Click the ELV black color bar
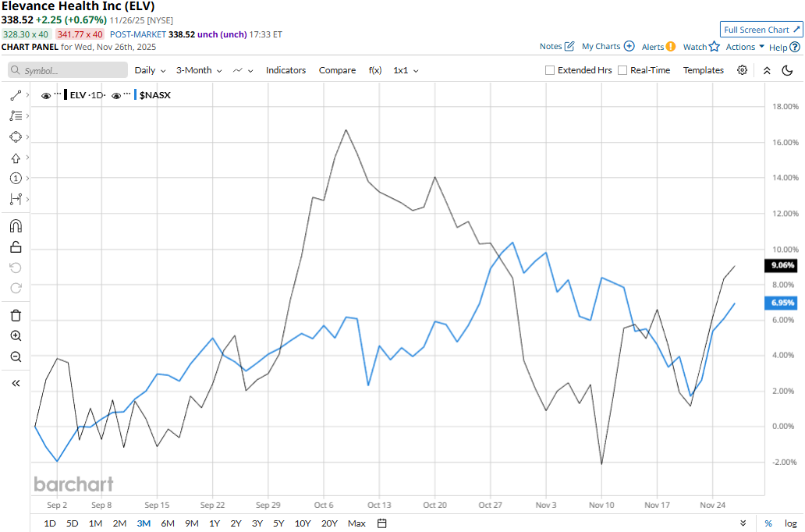Image resolution: width=805 pixels, height=532 pixels. 66,95
